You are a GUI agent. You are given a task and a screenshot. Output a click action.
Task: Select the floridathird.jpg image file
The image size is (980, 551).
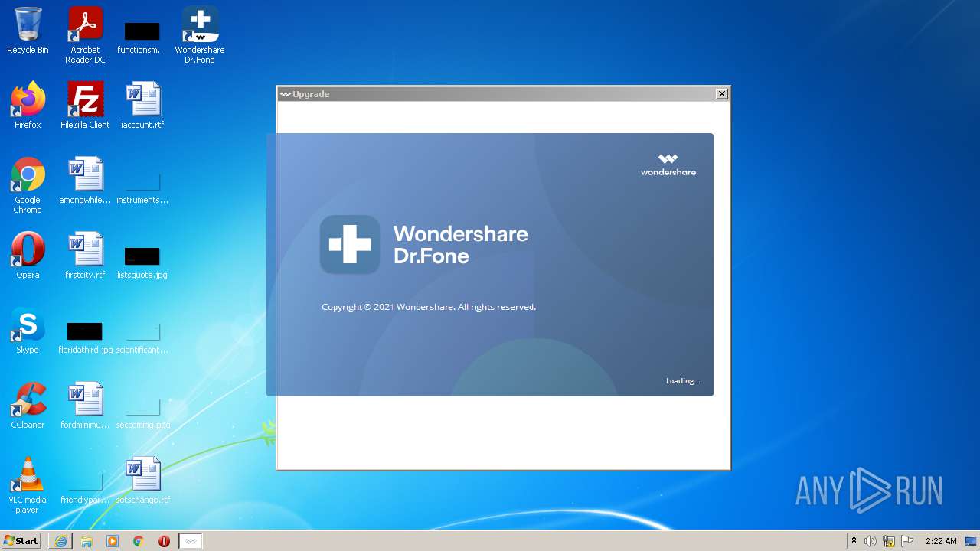(x=85, y=337)
